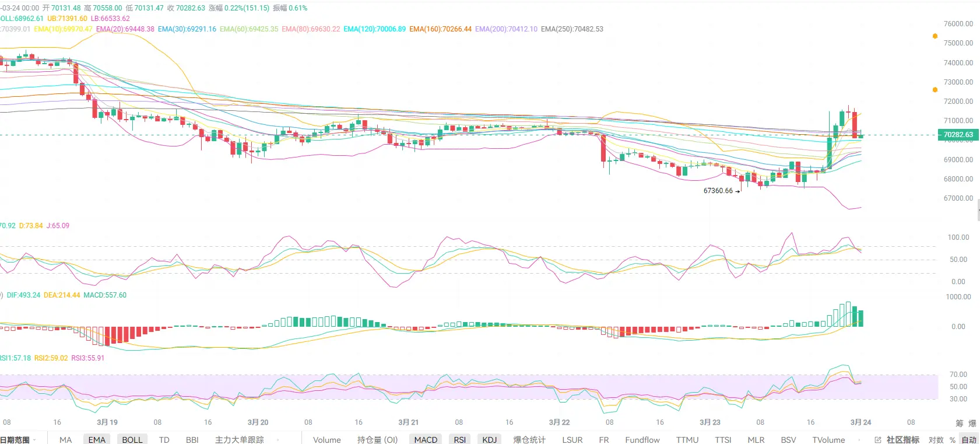Toggle the EMA indicator off

tap(97, 440)
